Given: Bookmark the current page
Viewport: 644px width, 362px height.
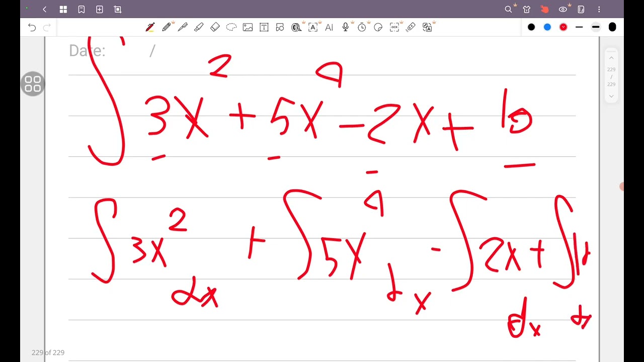Looking at the screenshot, I should (82, 9).
